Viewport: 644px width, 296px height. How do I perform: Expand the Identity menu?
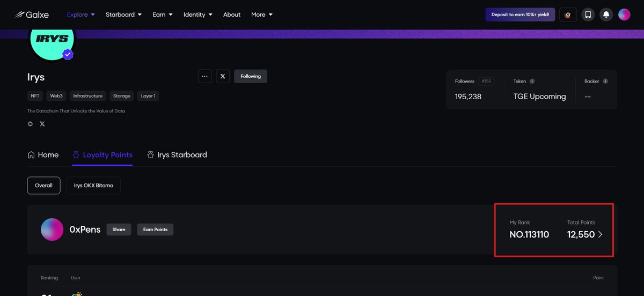coord(198,14)
